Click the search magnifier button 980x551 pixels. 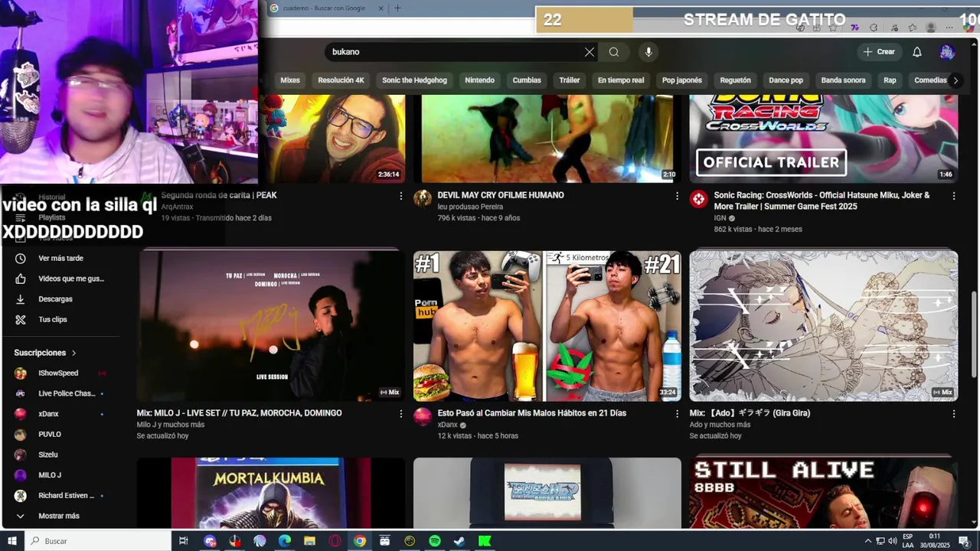pos(614,52)
